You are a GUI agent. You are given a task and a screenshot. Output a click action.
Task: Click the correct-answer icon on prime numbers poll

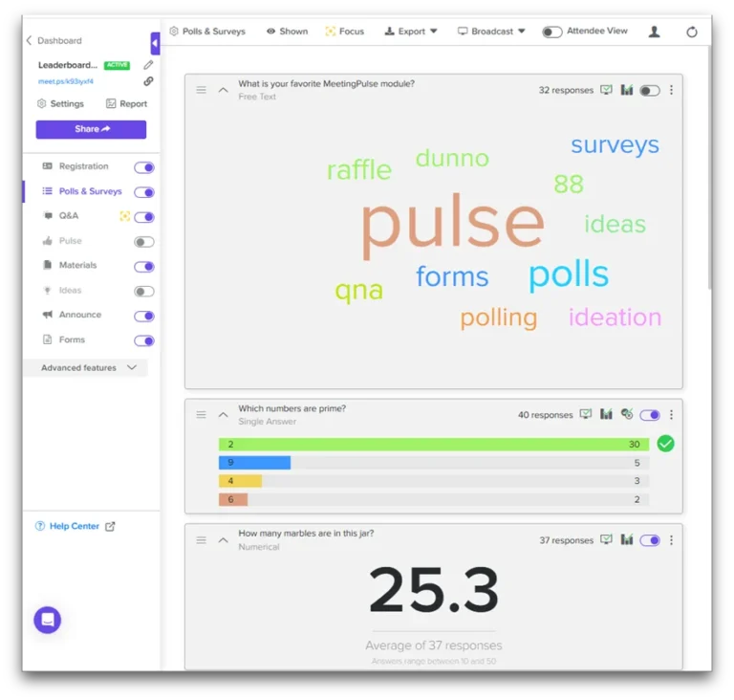click(627, 414)
